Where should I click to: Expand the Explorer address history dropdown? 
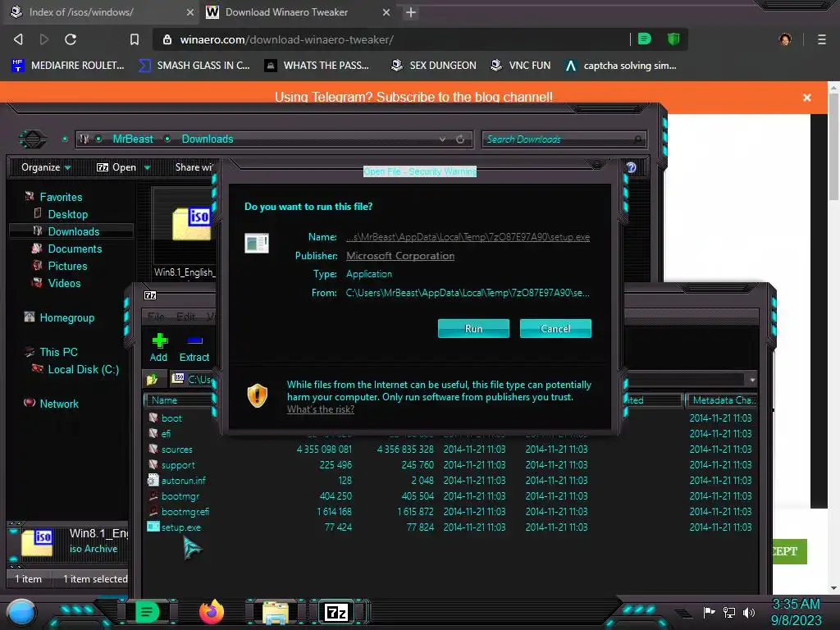[x=442, y=139]
